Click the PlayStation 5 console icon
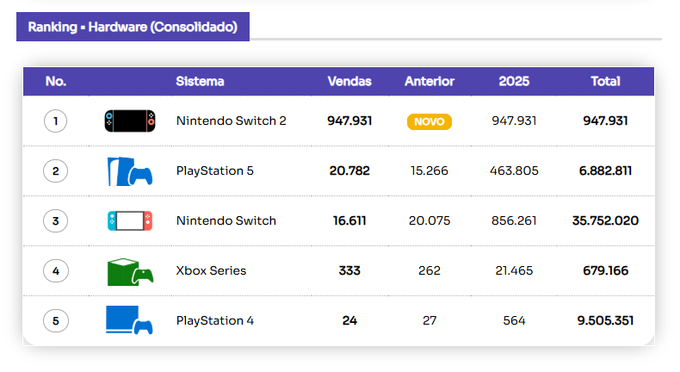Viewport: 680px width, 372px height. pos(130,171)
